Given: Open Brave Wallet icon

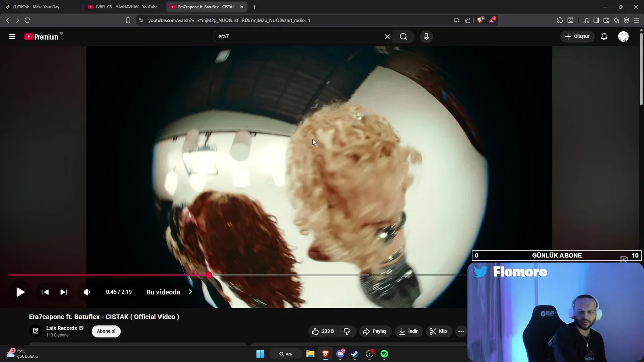Looking at the screenshot, I should (x=606, y=20).
